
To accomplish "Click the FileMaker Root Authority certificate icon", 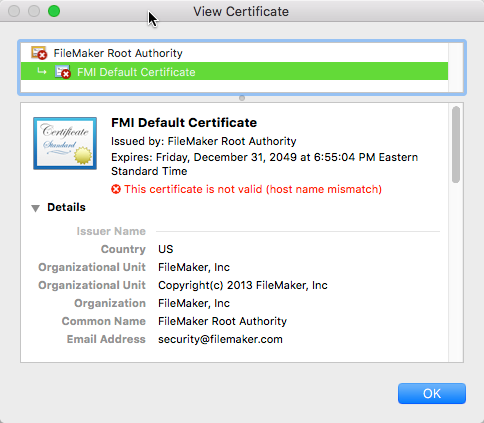I will 39,53.
